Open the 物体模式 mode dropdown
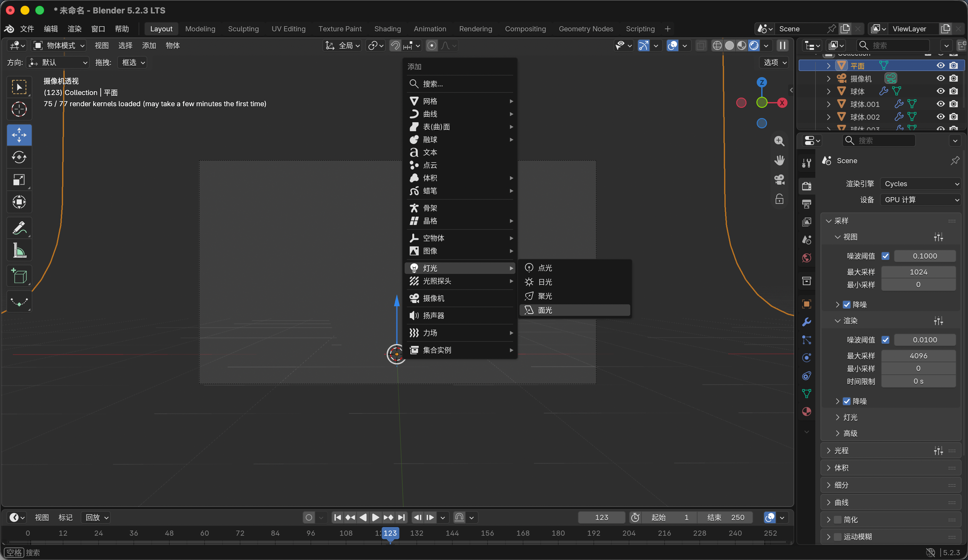The width and height of the screenshot is (968, 560). coord(59,46)
